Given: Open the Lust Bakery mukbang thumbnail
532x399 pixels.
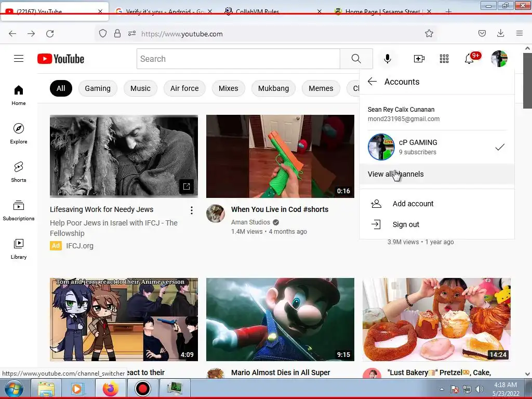Looking at the screenshot, I should [x=436, y=320].
